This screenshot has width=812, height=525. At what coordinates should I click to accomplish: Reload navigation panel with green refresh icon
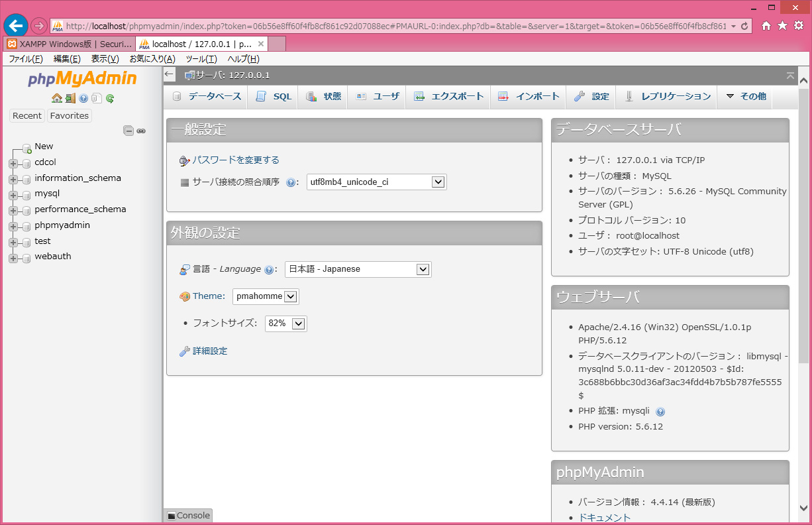(x=110, y=98)
